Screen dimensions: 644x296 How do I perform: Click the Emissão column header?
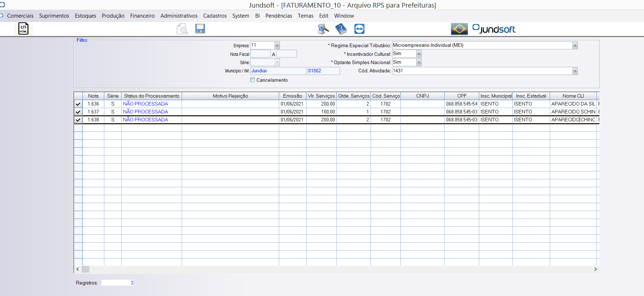click(292, 96)
